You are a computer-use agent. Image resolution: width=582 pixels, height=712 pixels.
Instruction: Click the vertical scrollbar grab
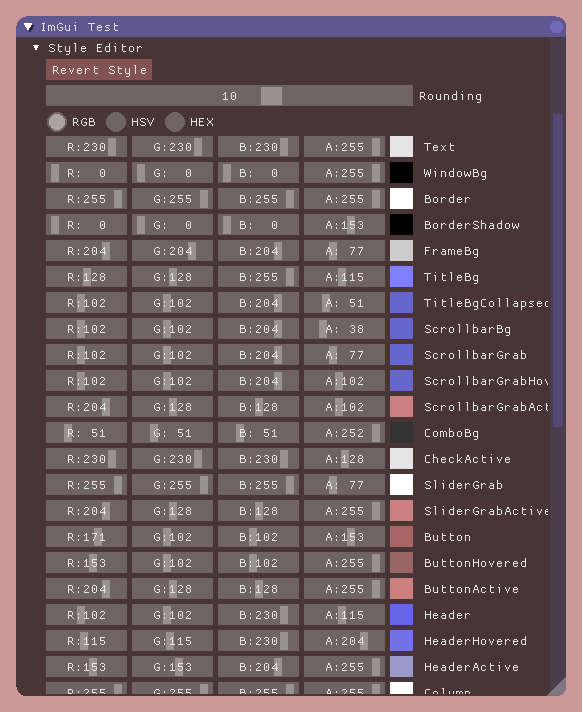pos(558,270)
